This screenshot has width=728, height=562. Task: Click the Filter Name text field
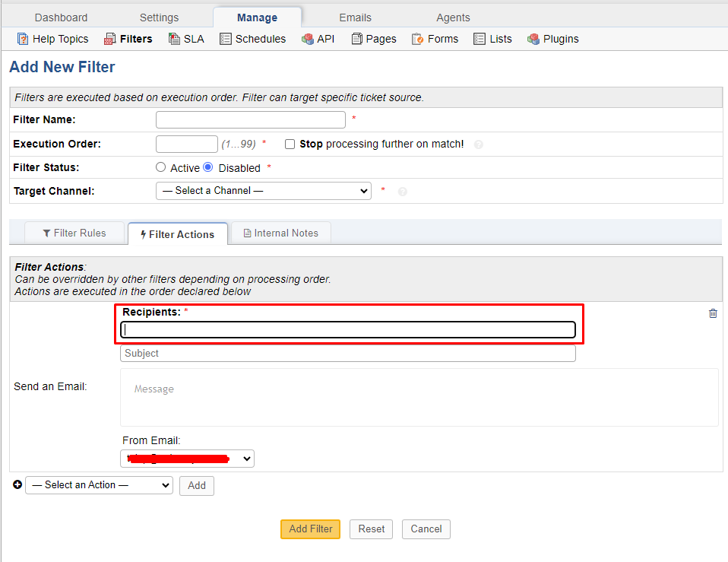[x=250, y=120]
